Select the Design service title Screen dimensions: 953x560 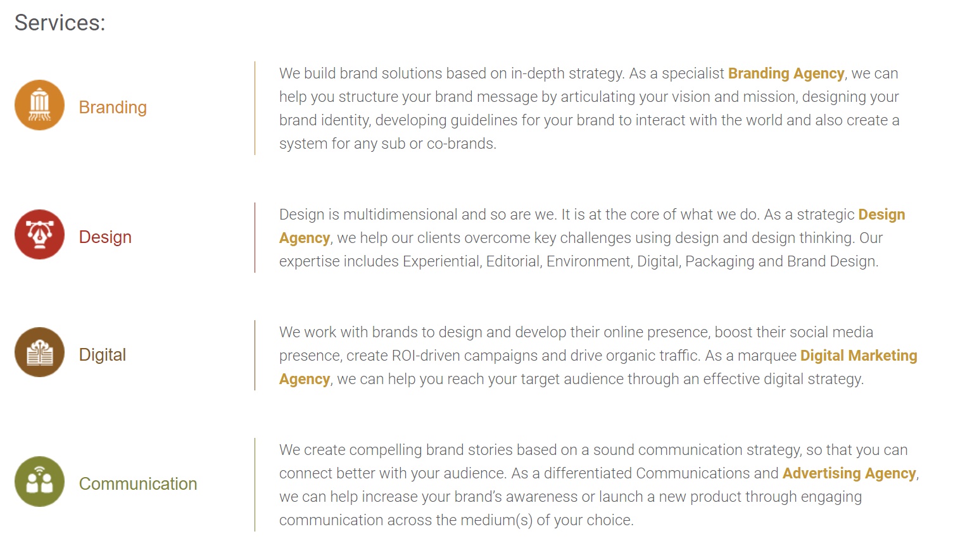(105, 237)
